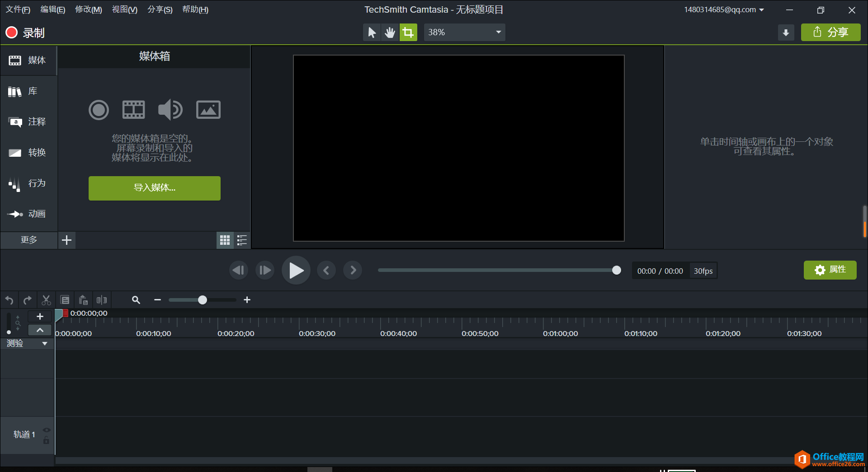Switch to the 媒体 tab

(x=28, y=61)
